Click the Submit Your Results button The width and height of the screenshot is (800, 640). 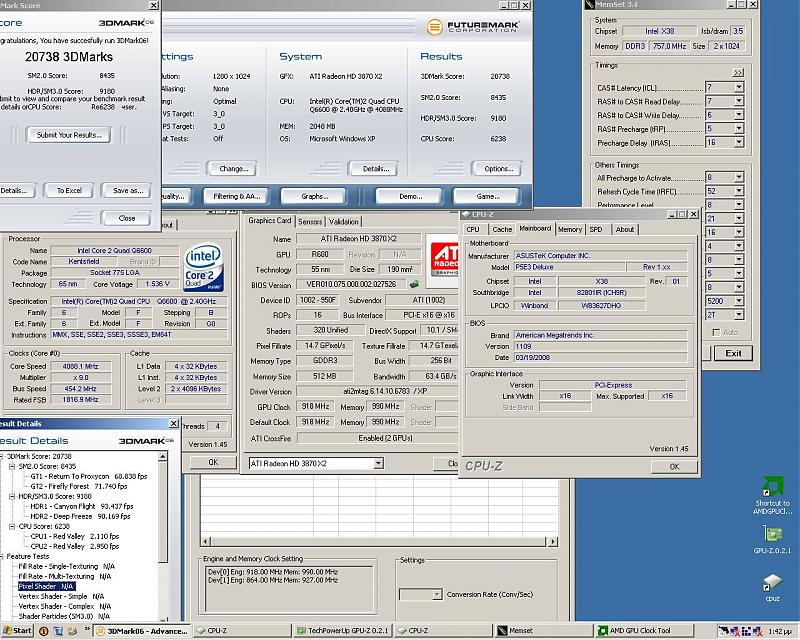(69, 135)
